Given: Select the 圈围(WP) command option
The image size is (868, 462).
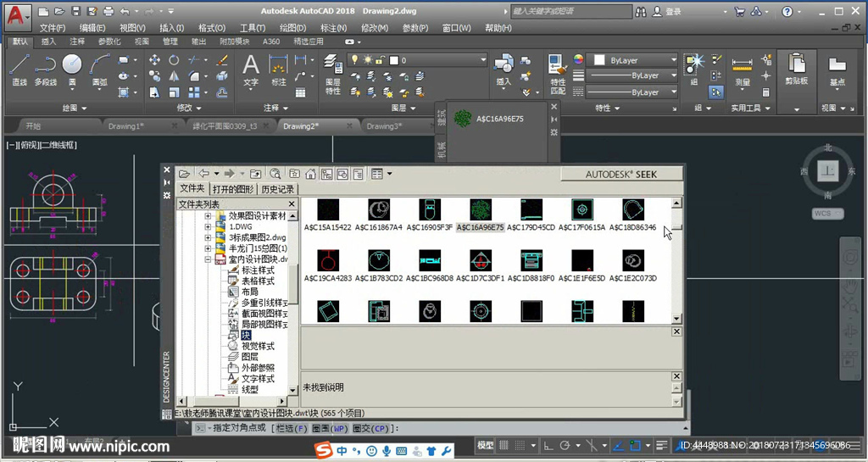Looking at the screenshot, I should (x=330, y=428).
